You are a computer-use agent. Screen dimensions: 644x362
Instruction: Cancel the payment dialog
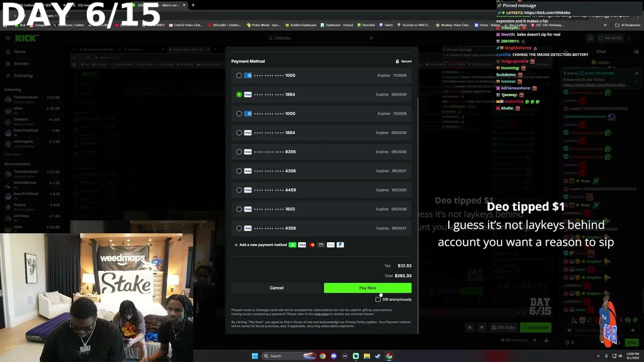(277, 288)
